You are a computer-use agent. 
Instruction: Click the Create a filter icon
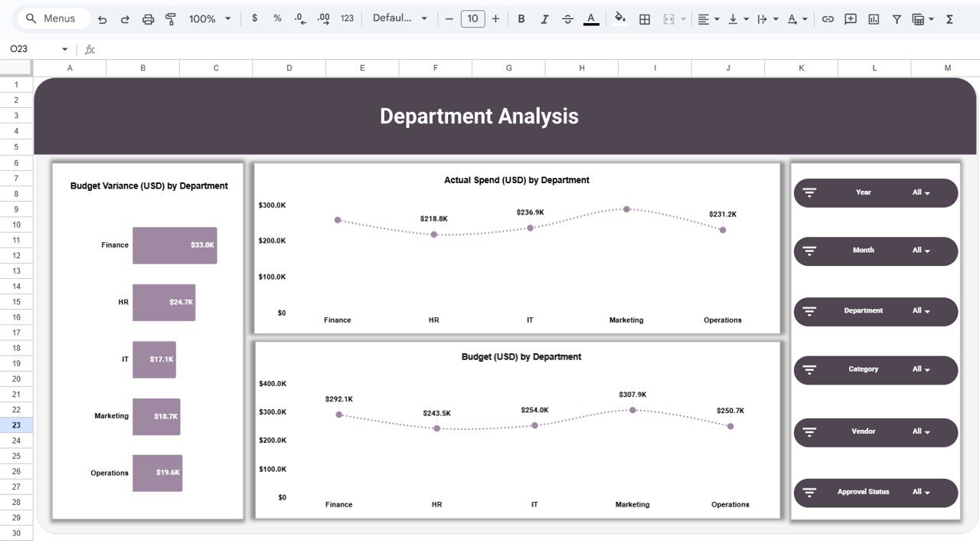[x=896, y=18]
